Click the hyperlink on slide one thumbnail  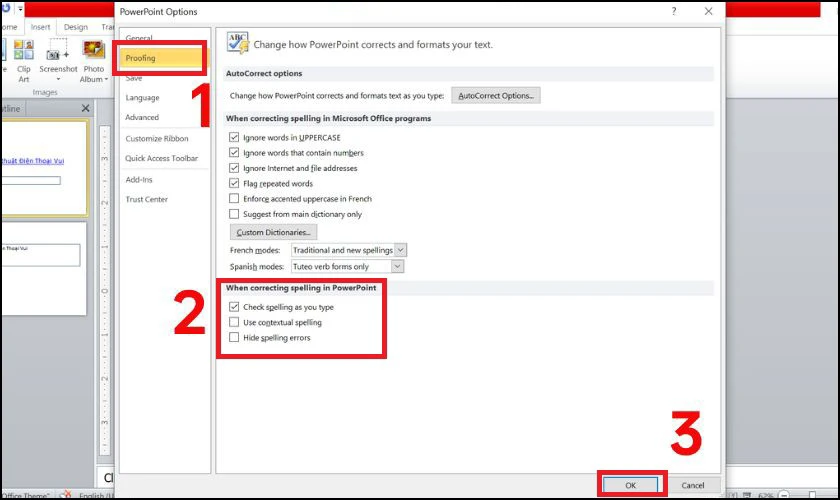click(32, 161)
